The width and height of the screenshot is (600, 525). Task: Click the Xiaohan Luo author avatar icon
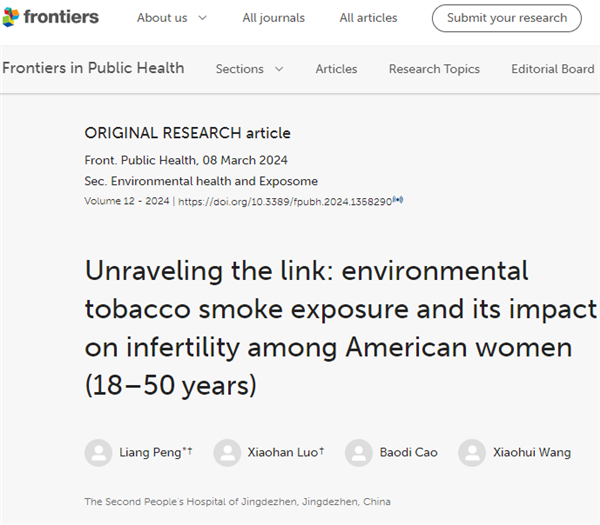tap(227, 453)
